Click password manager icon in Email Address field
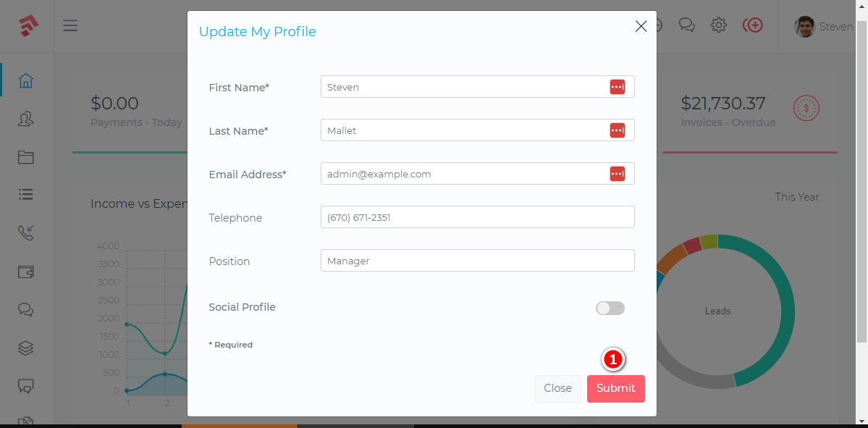This screenshot has width=868, height=428. click(617, 174)
